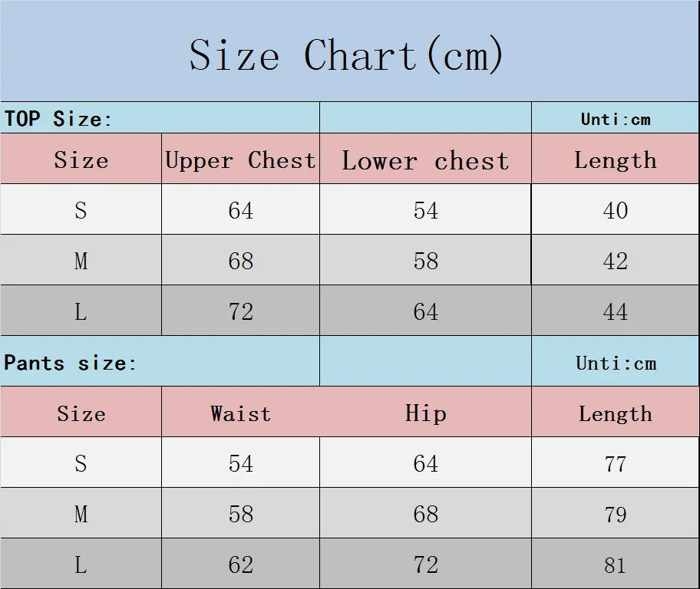Click the top table length value 44
This screenshot has width=700, height=589.
[616, 311]
